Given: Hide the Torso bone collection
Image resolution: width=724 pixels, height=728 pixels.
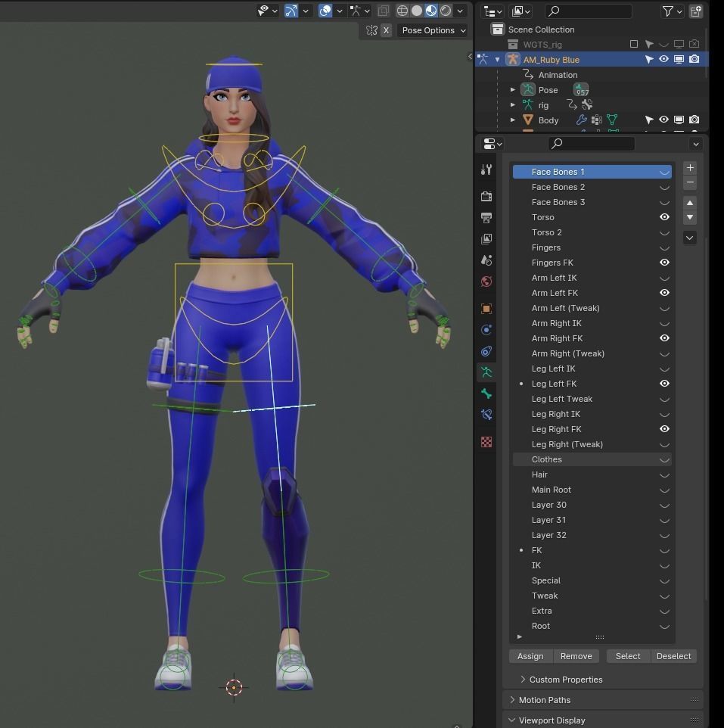Looking at the screenshot, I should click(x=664, y=217).
